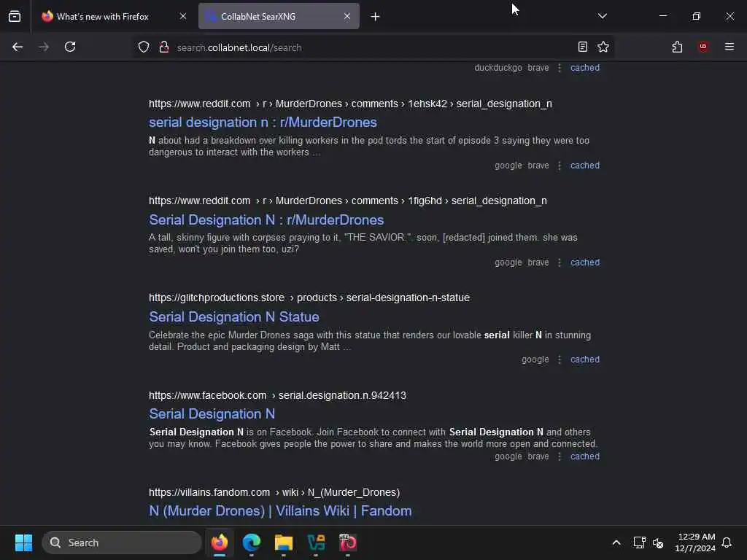Screen dimensions: 747x560
Task: Toggle reader view icon in address bar
Action: click(582, 47)
